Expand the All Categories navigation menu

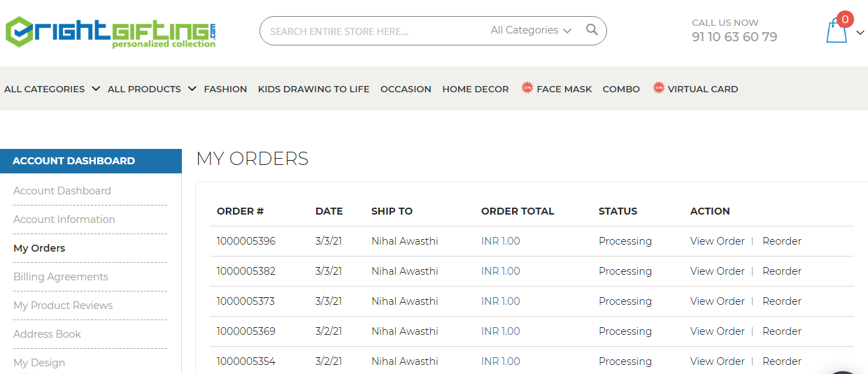pyautogui.click(x=52, y=89)
